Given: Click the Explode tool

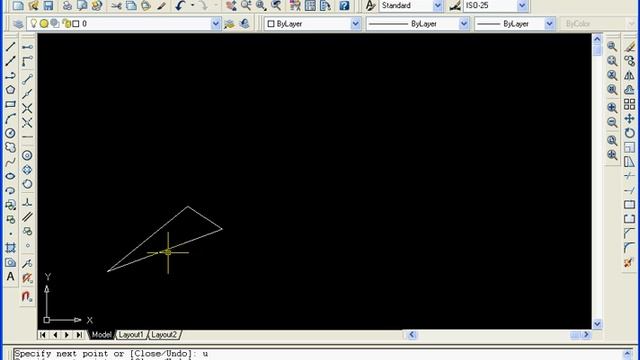Looking at the screenshot, I should pos(629,262).
